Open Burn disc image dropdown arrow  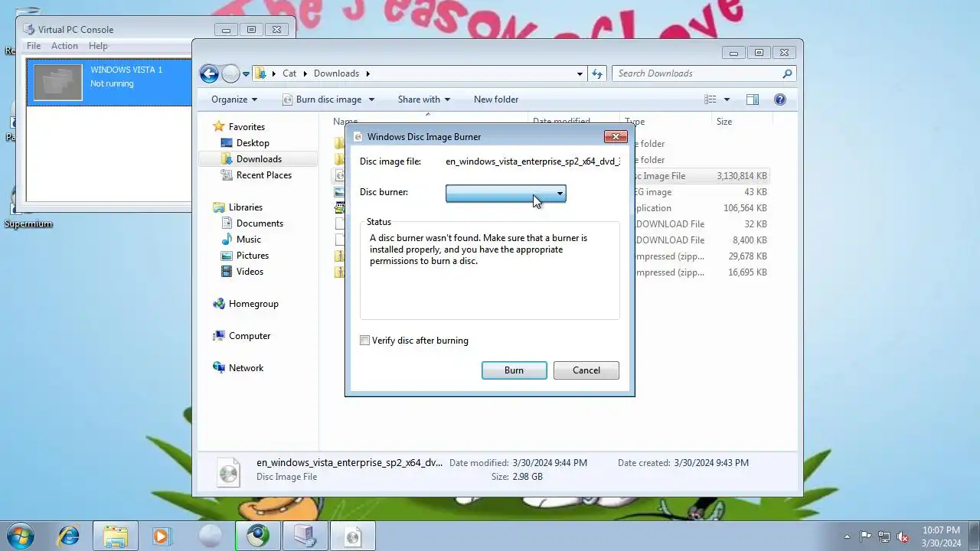[x=371, y=99]
